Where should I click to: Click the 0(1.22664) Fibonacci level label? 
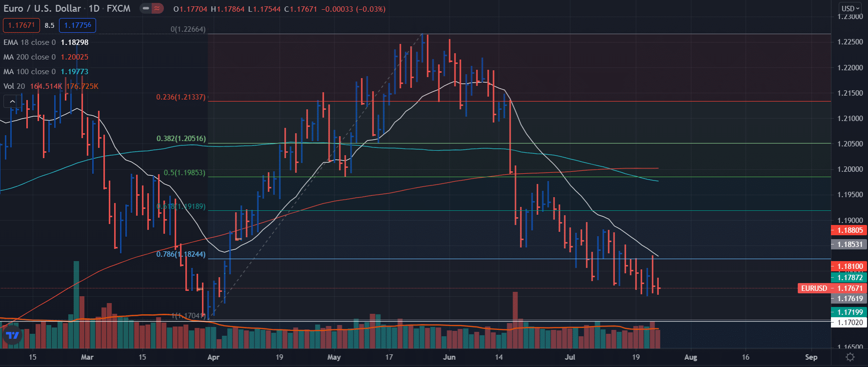pos(188,29)
